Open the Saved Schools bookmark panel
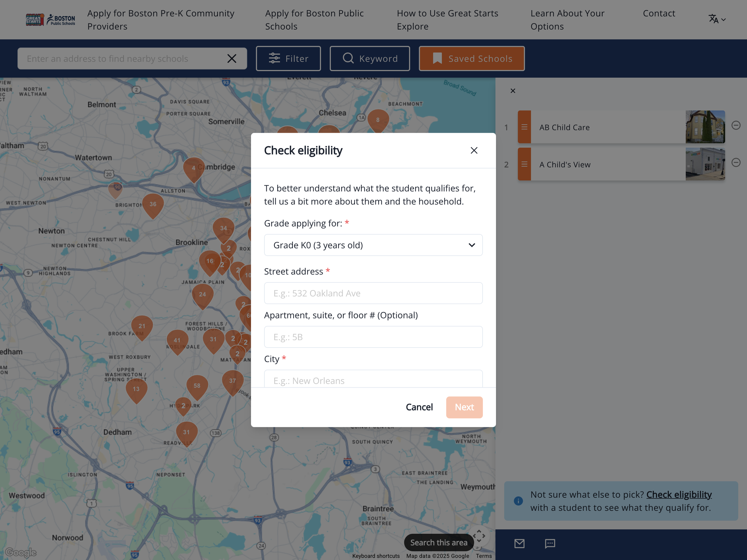The image size is (747, 560). pos(472,58)
